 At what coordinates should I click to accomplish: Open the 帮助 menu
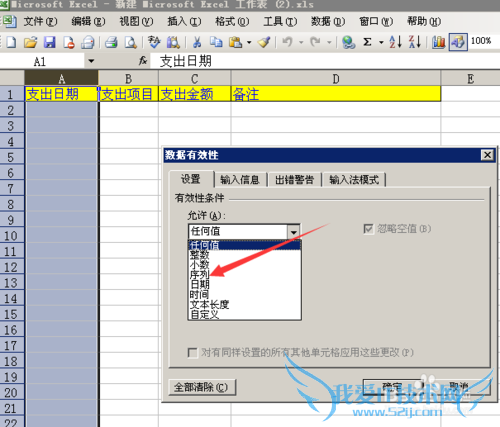[424, 22]
